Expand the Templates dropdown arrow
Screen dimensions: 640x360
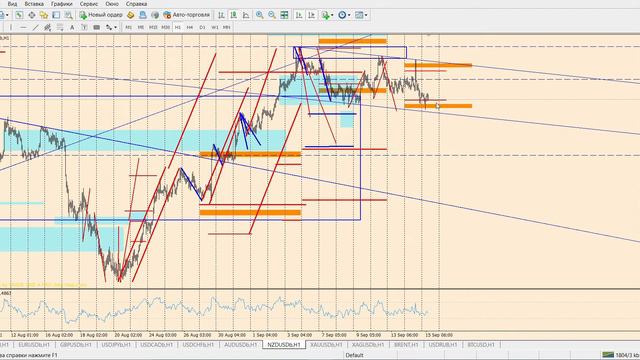366,15
